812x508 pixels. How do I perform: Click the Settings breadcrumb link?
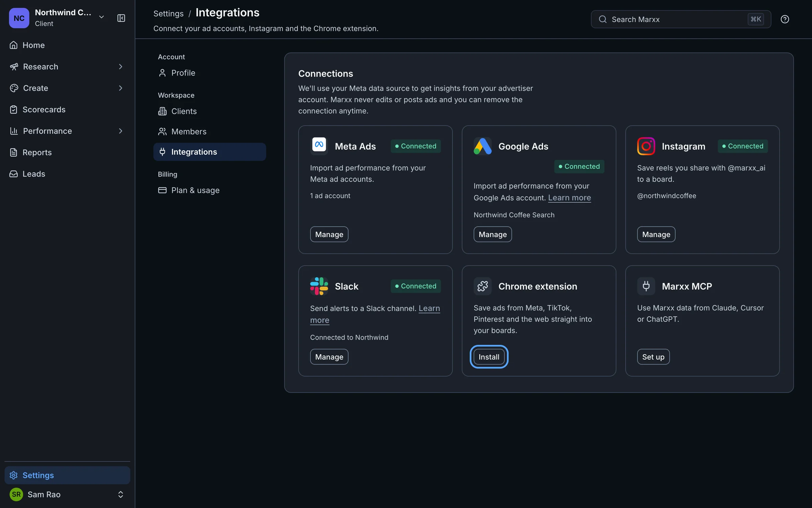point(168,14)
